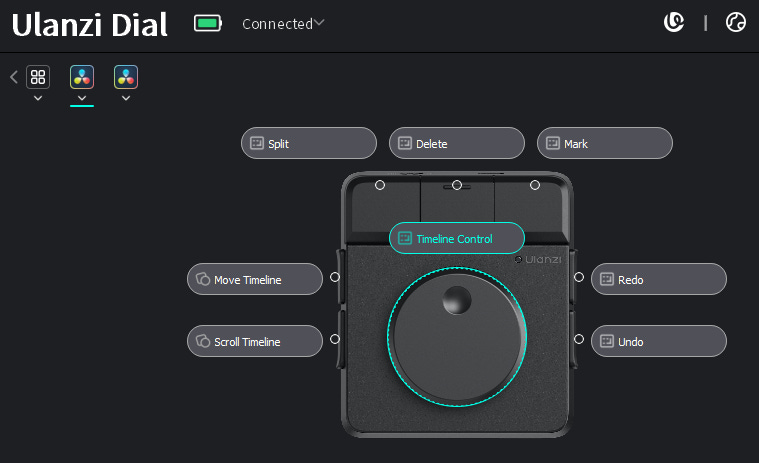Viewport: 759px width, 463px height.
Task: Click the dial icon in Scroll Timeline
Action: coord(203,341)
